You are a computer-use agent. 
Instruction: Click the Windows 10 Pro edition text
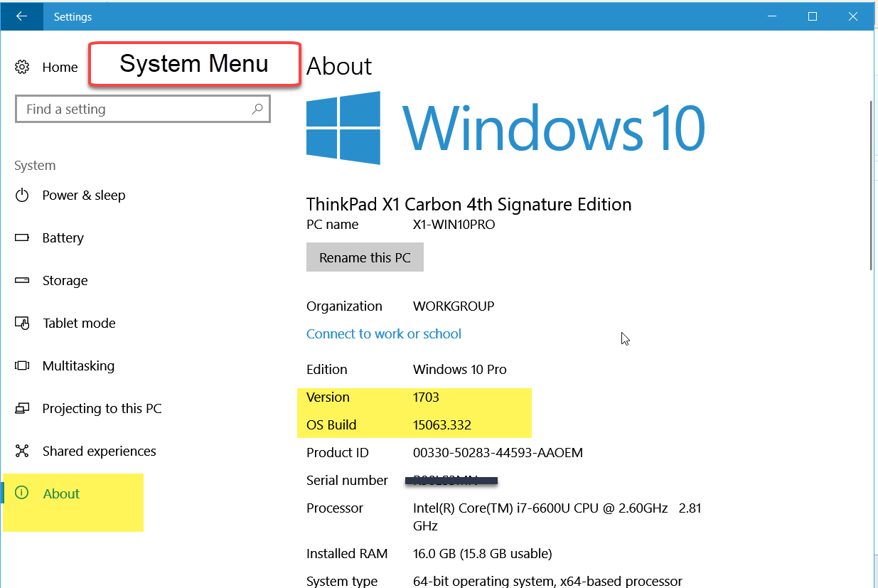coord(460,369)
